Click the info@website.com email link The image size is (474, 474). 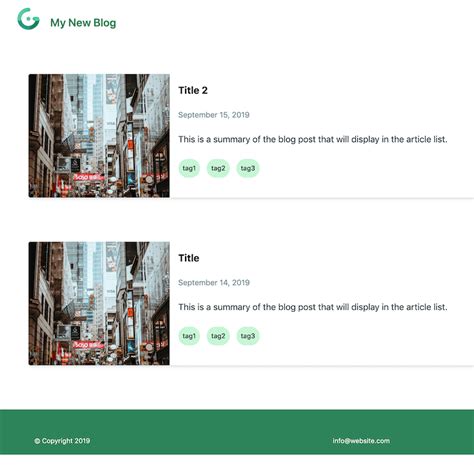[x=361, y=441]
